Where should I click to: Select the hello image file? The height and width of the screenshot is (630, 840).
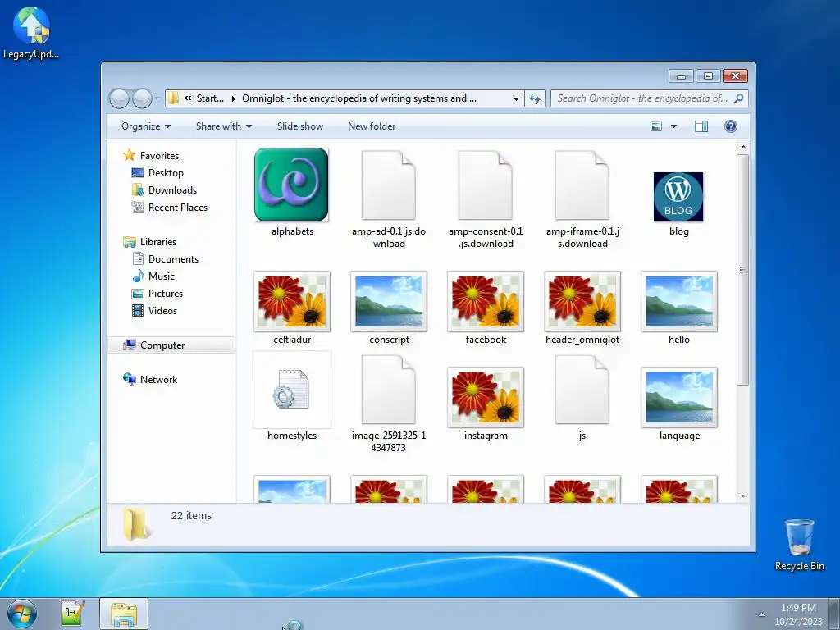tap(679, 301)
